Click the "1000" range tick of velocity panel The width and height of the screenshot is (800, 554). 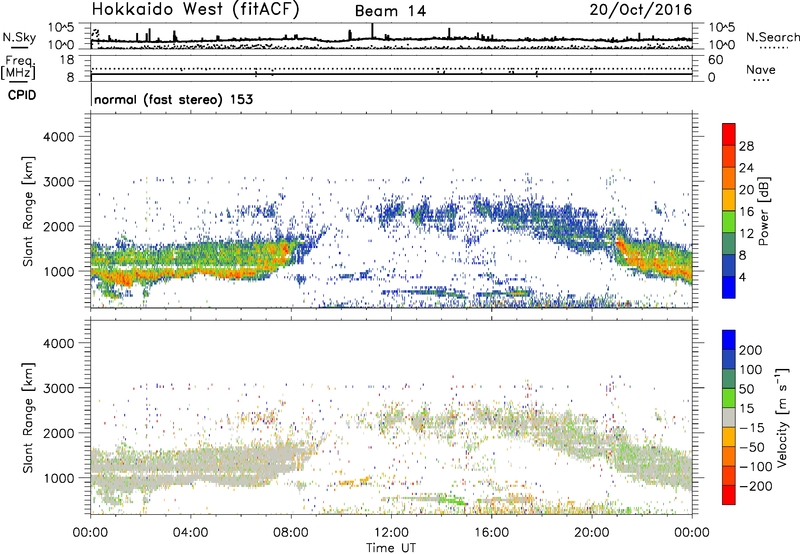click(x=59, y=478)
